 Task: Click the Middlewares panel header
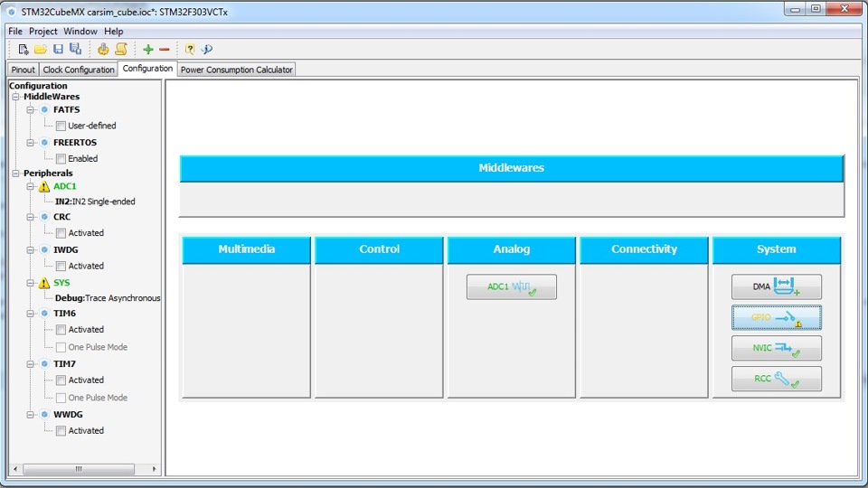pos(512,168)
